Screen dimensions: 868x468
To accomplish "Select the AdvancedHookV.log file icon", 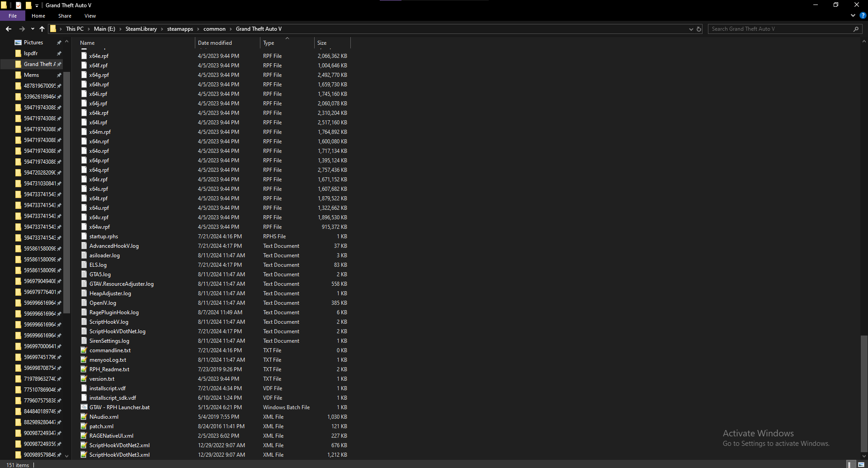I will (84, 246).
